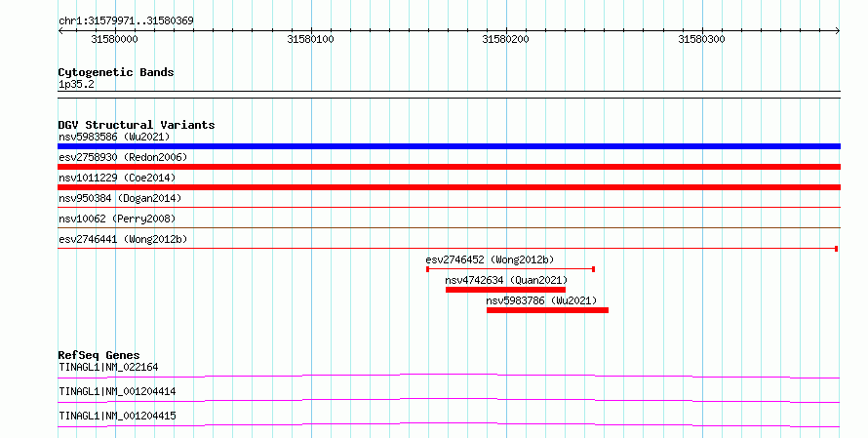Click the red esv2758930 variant bar

pyautogui.click(x=449, y=167)
